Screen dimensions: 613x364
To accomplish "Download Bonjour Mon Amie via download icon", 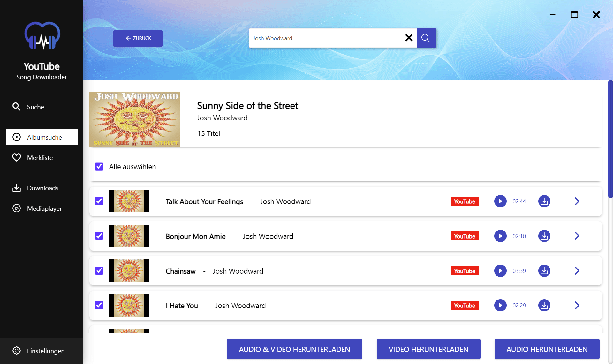I will tap(544, 236).
